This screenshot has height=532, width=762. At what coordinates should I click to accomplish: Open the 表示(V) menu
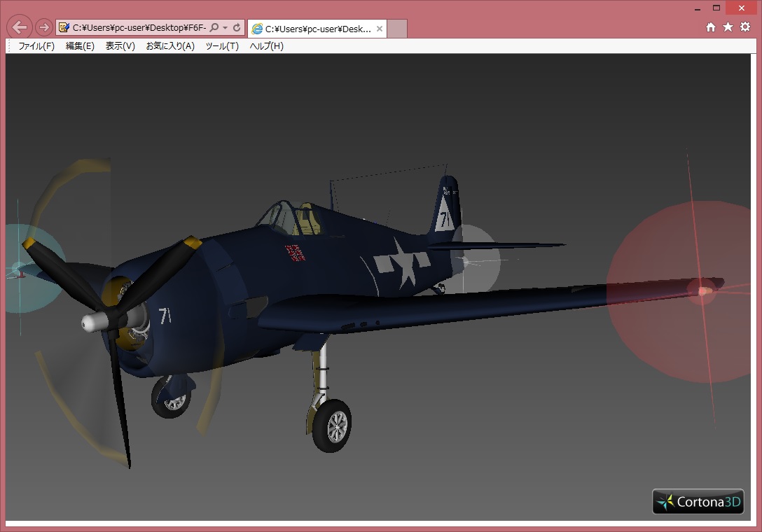pyautogui.click(x=120, y=46)
